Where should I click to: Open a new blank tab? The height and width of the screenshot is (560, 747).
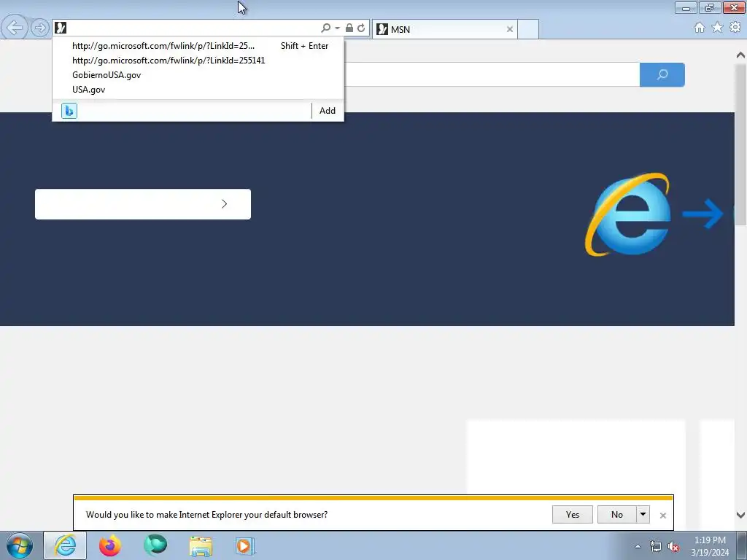(528, 29)
